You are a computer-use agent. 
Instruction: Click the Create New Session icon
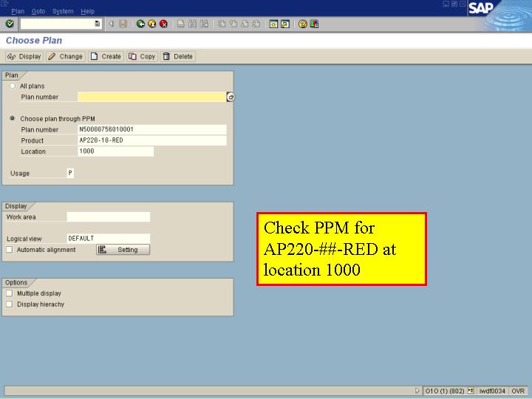pyautogui.click(x=273, y=24)
